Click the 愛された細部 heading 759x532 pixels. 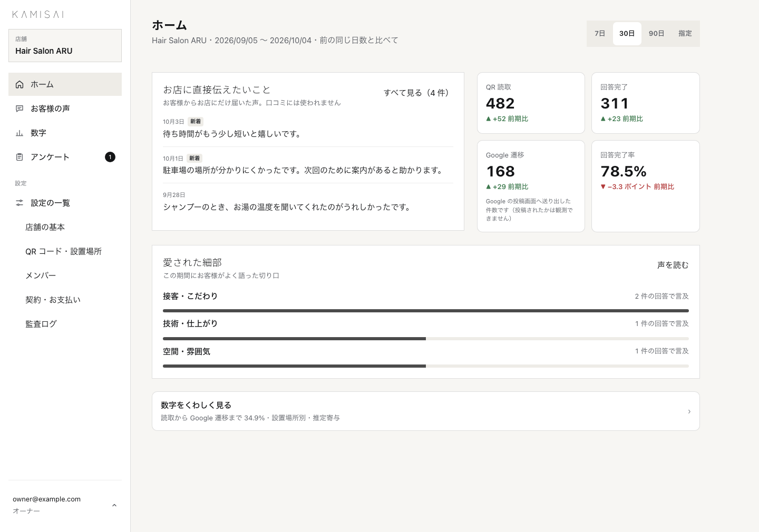coord(192,262)
